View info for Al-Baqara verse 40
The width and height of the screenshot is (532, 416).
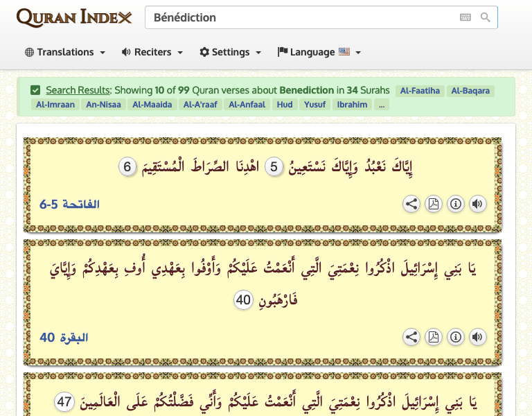pyautogui.click(x=456, y=337)
